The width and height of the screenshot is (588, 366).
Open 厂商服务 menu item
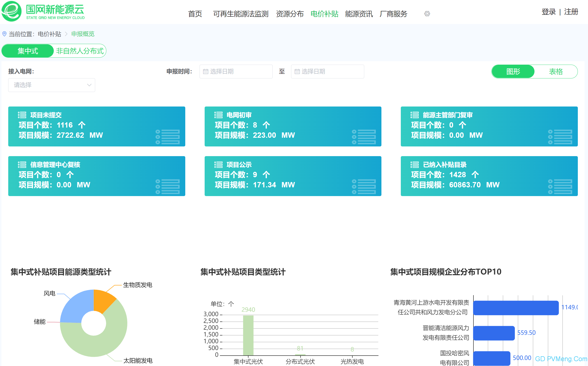[x=394, y=14]
